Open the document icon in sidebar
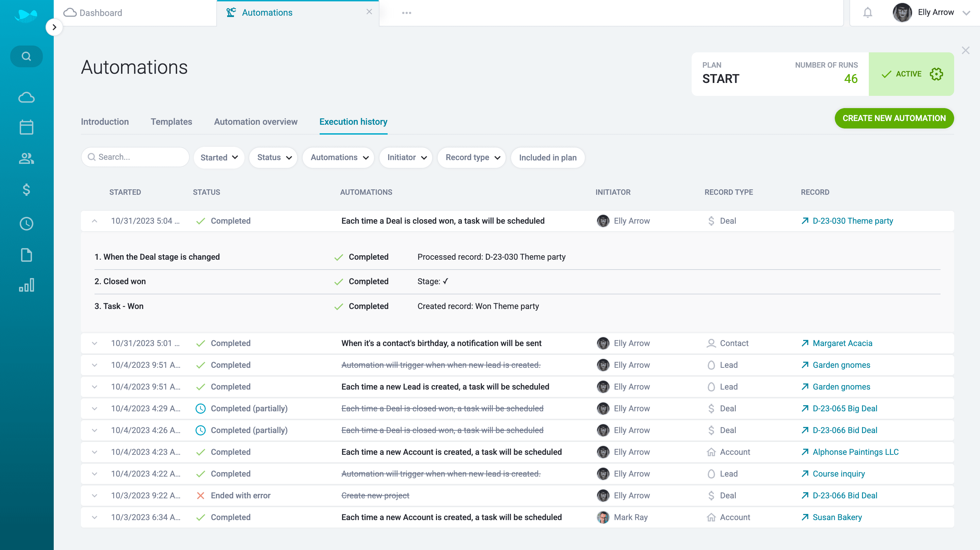The width and height of the screenshot is (980, 550). tap(26, 255)
